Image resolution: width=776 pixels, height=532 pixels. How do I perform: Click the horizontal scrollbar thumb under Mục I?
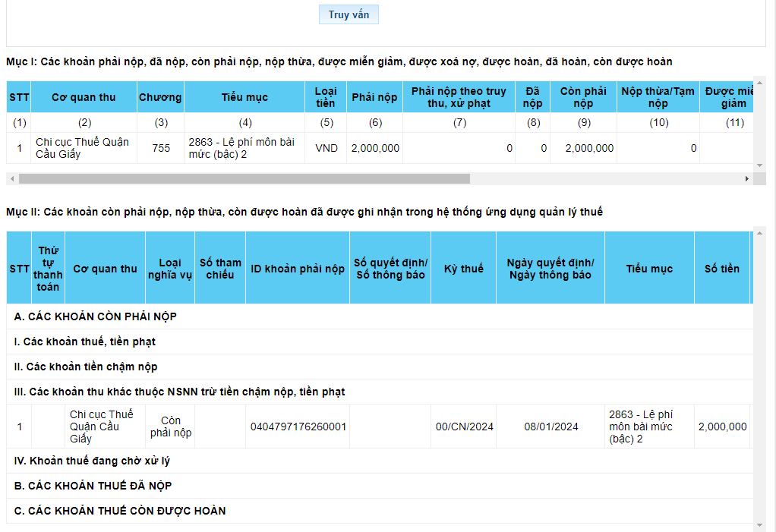(243, 178)
